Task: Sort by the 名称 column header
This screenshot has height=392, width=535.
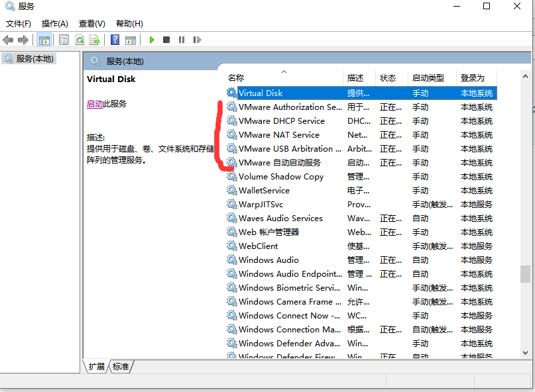Action: pyautogui.click(x=285, y=77)
